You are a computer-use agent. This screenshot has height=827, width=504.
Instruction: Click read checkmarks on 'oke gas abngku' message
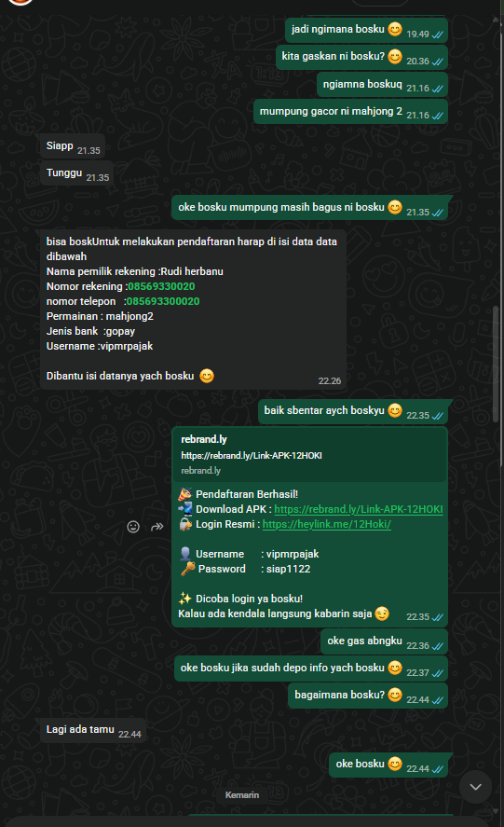pos(437,646)
